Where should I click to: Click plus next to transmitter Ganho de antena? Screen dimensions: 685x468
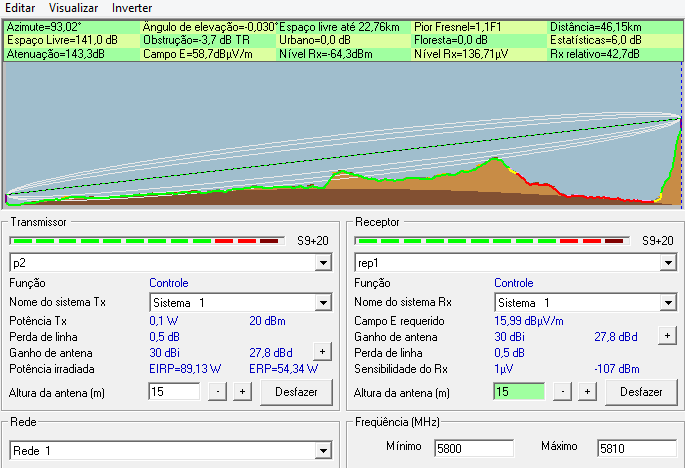click(322, 352)
